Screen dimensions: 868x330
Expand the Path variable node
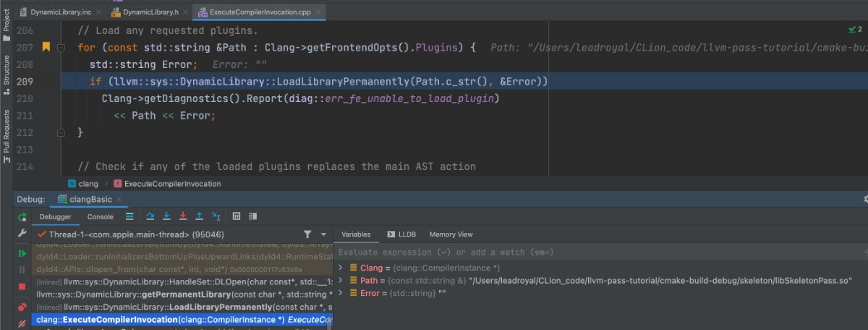tap(341, 280)
